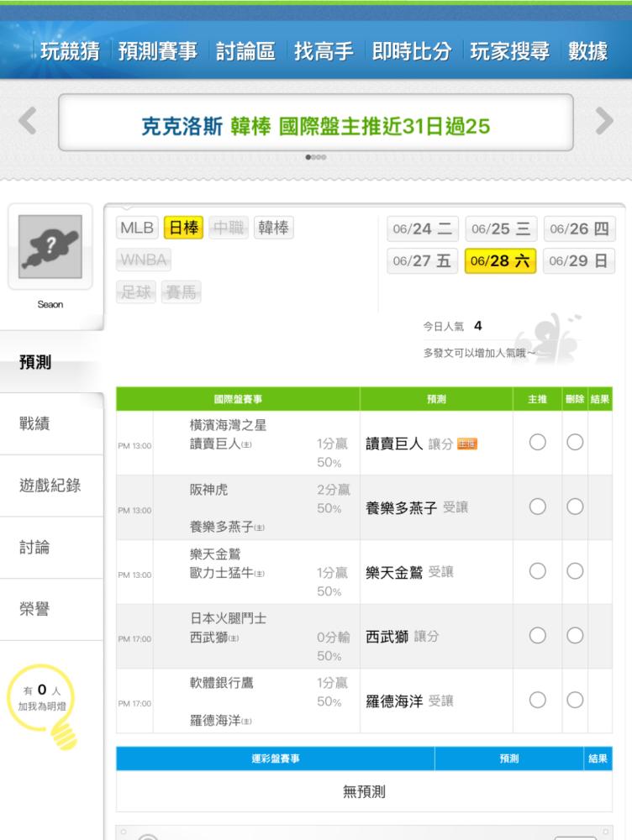Open 即時比分 in top navigation
Image resolution: width=632 pixels, height=840 pixels.
pos(412,51)
